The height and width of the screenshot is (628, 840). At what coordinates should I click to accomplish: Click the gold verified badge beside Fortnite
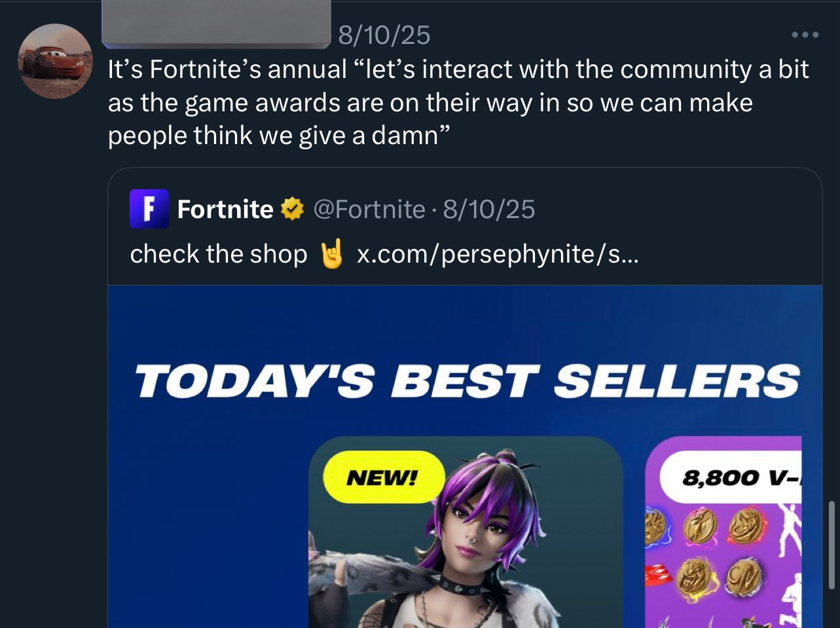(292, 210)
